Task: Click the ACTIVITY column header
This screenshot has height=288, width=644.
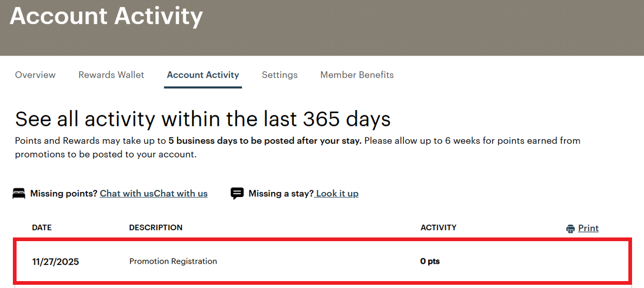Action: point(438,227)
